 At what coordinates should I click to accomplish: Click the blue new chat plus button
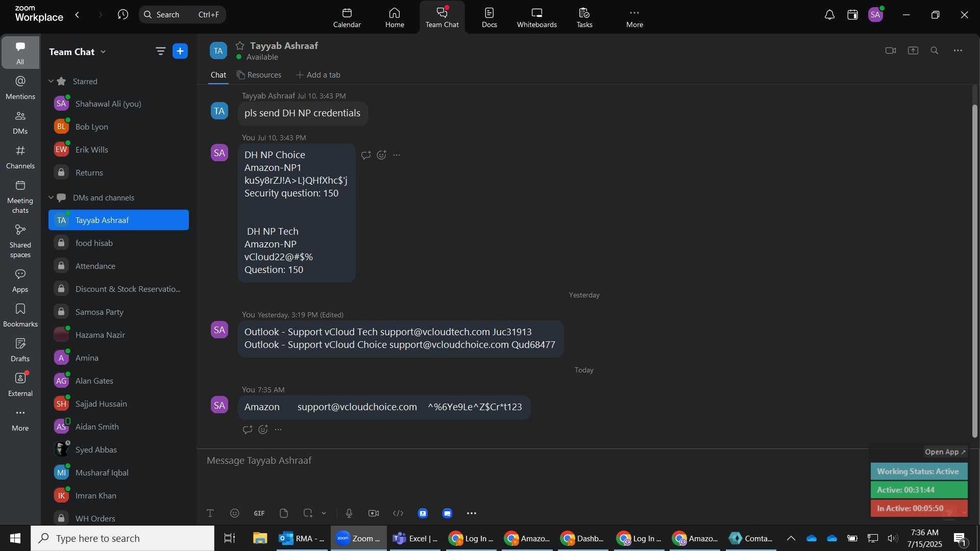pos(180,51)
